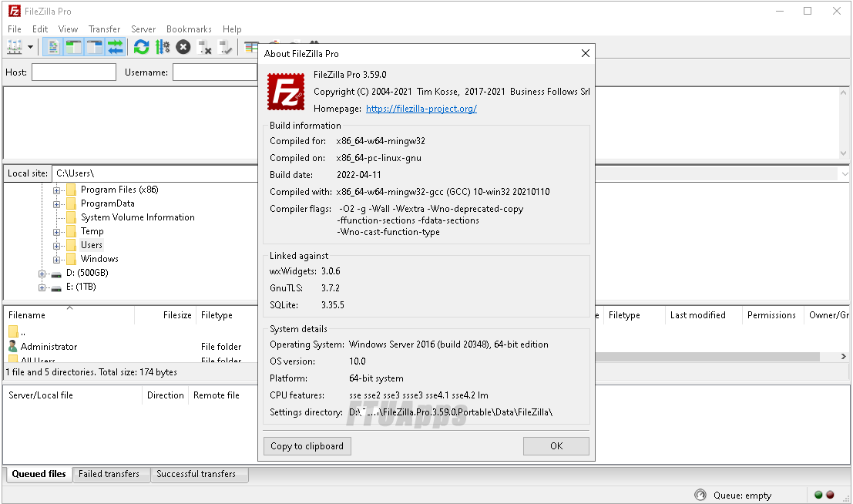Toggle message log display
This screenshot has height=504, width=853.
(x=52, y=47)
